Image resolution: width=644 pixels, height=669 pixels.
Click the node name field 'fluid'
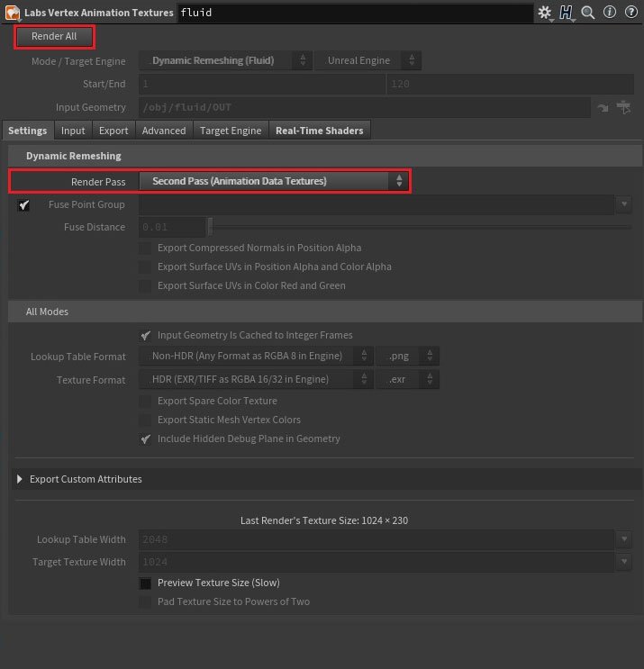coord(355,13)
